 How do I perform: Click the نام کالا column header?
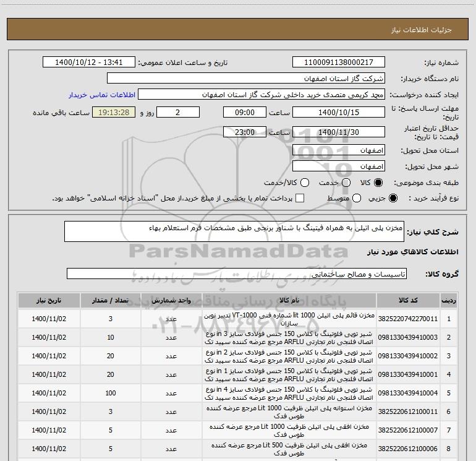pos(289,300)
